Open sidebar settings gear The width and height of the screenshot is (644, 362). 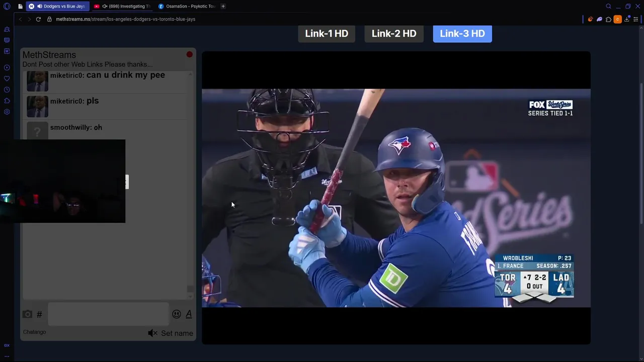click(x=7, y=112)
